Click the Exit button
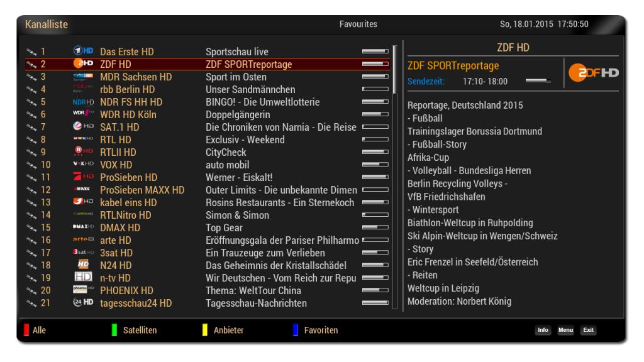 pyautogui.click(x=588, y=330)
